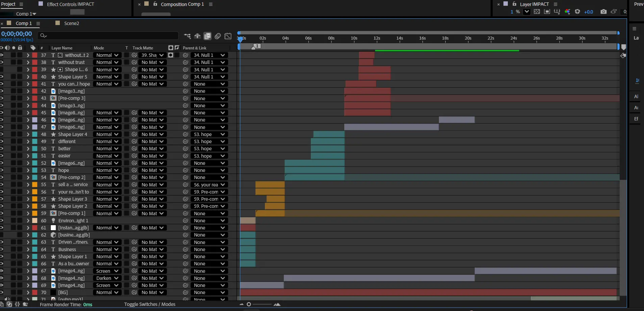Open the Show Channel color icon menu
This screenshot has height=311, width=644.
pyautogui.click(x=567, y=12)
